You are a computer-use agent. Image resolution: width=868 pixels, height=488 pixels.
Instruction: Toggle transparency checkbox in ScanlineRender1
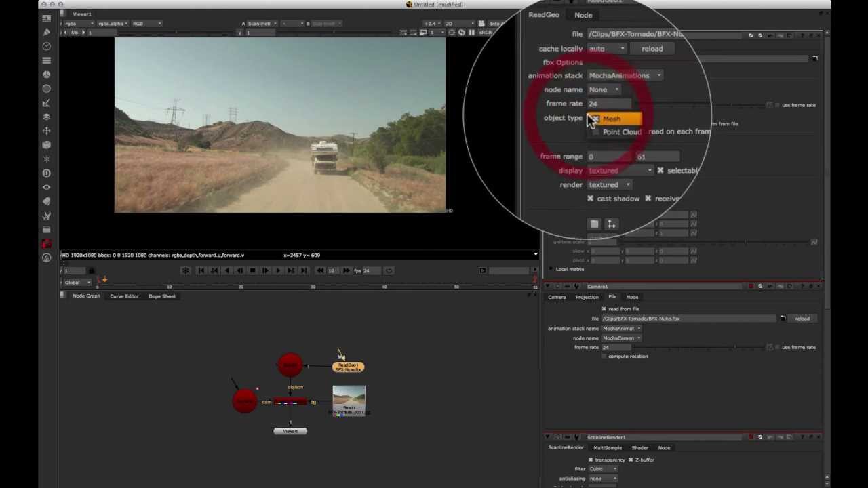591,460
